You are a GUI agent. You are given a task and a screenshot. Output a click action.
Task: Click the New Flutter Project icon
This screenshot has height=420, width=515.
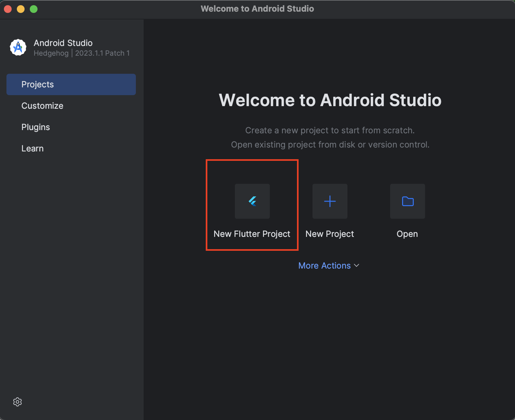click(x=252, y=201)
